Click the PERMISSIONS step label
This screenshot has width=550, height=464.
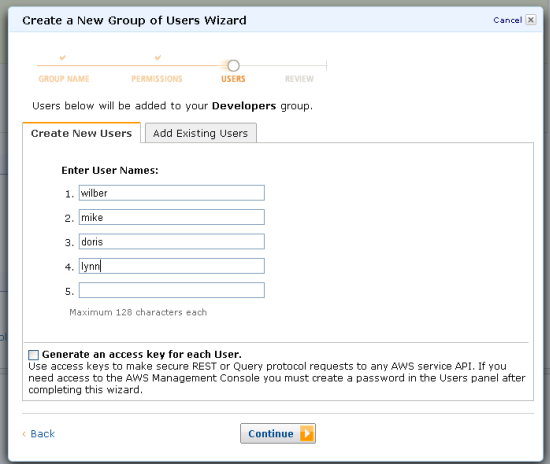(x=157, y=79)
